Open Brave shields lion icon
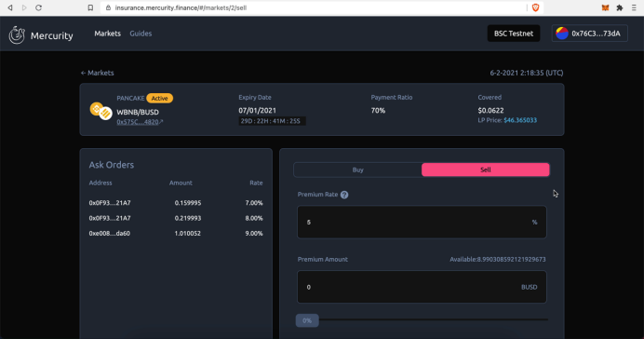Screen dimensions: 644x339 coord(535,7)
